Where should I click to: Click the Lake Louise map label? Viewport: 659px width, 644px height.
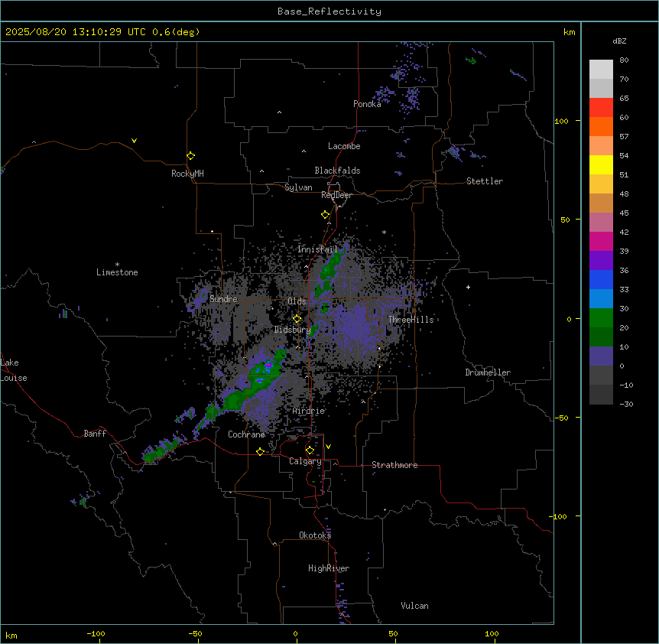(x=14, y=370)
